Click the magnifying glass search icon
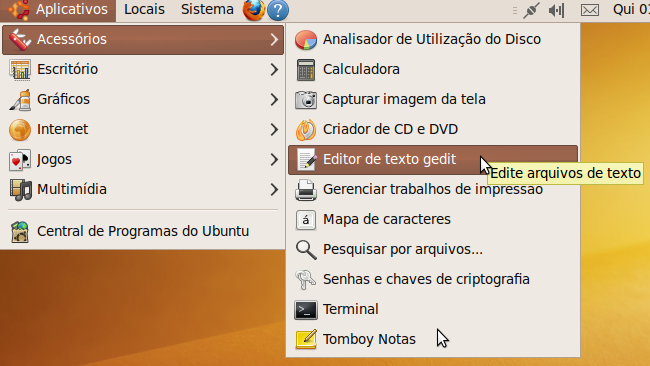Viewport: 650px width, 366px height. click(306, 250)
